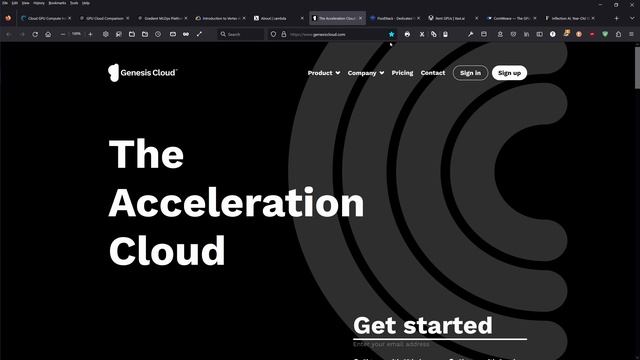Open the Help menu
The width and height of the screenshot is (640, 360).
point(86,3)
